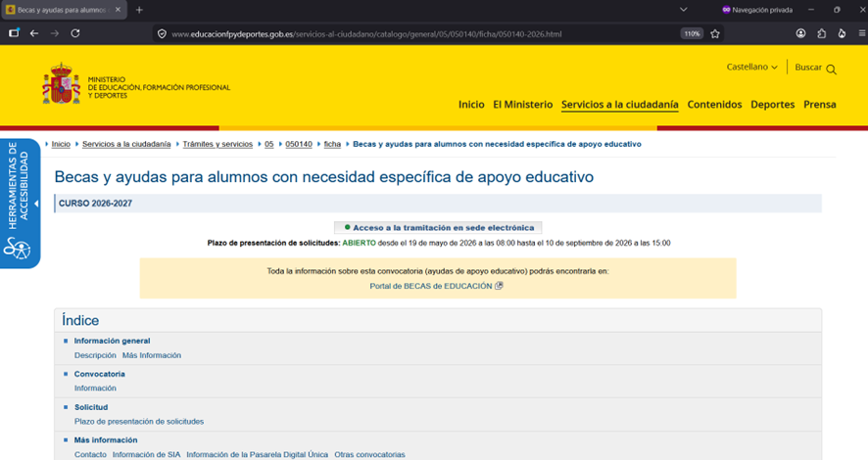Jump to Convocatoria index section

(100, 374)
